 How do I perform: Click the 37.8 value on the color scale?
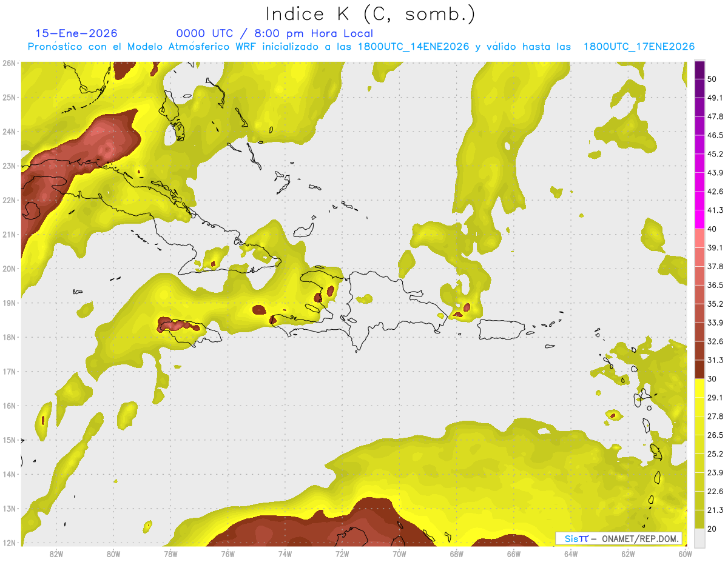pyautogui.click(x=715, y=266)
